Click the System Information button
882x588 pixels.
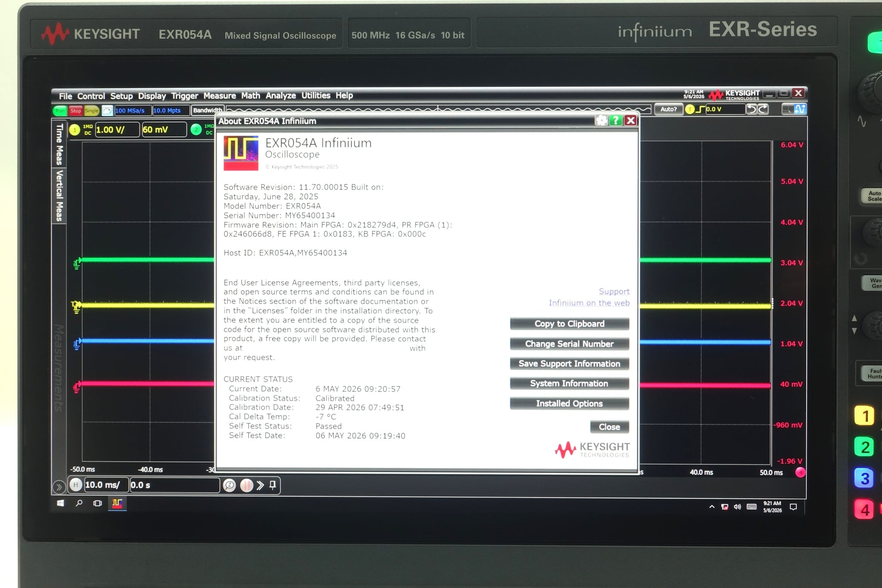click(569, 383)
